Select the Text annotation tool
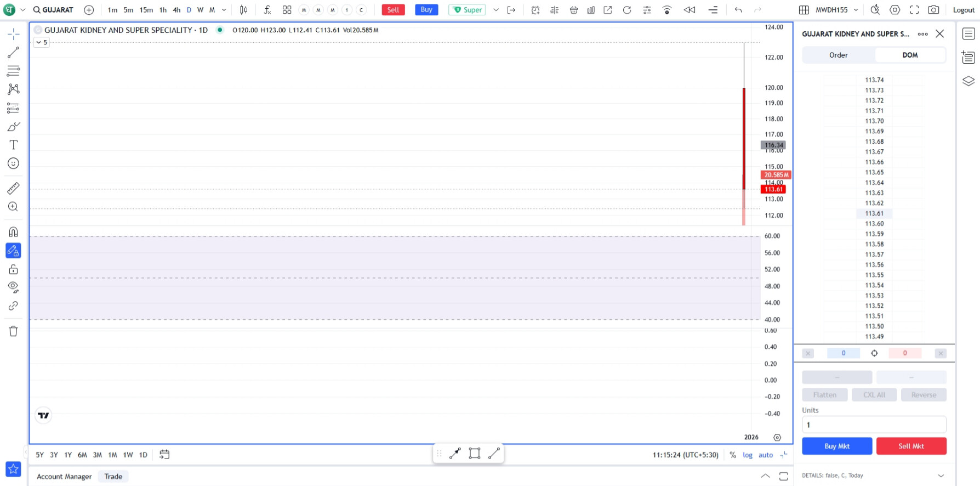This screenshot has height=486, width=980. pos(13,145)
